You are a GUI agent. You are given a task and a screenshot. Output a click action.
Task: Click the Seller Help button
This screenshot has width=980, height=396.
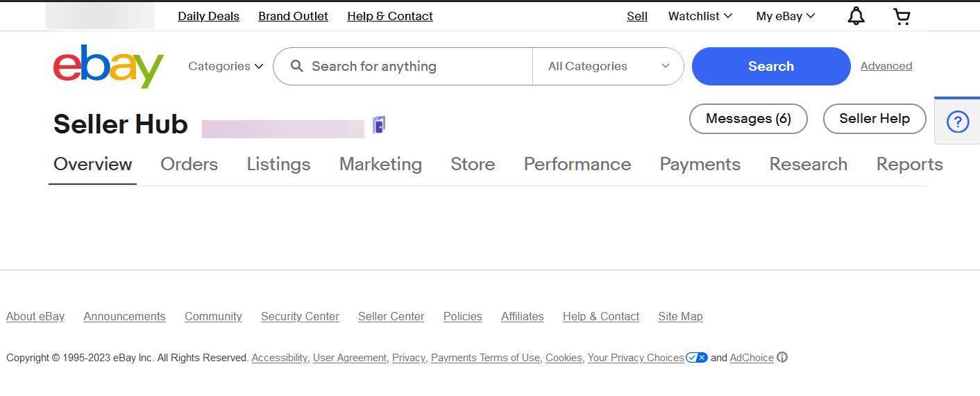click(875, 119)
